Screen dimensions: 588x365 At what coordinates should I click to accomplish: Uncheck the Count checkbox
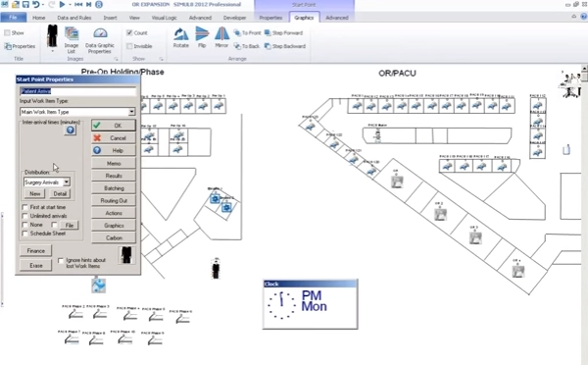[x=129, y=33]
